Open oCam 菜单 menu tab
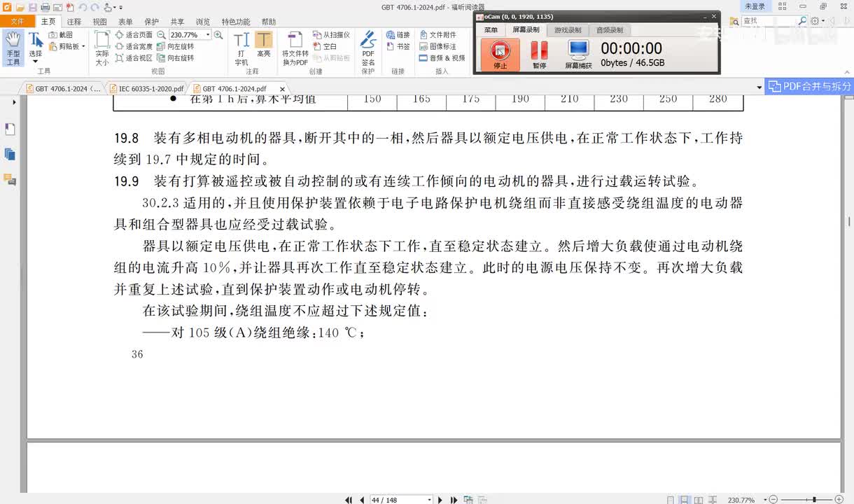854x504 pixels. click(491, 30)
